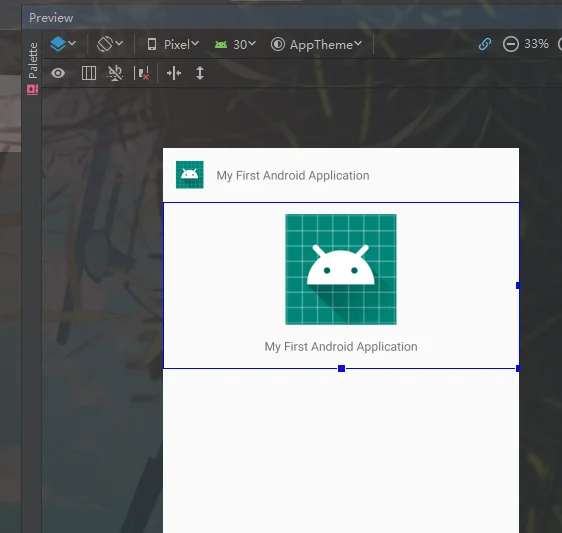562x533 pixels.
Task: Click the column guidelines icon
Action: [89, 73]
